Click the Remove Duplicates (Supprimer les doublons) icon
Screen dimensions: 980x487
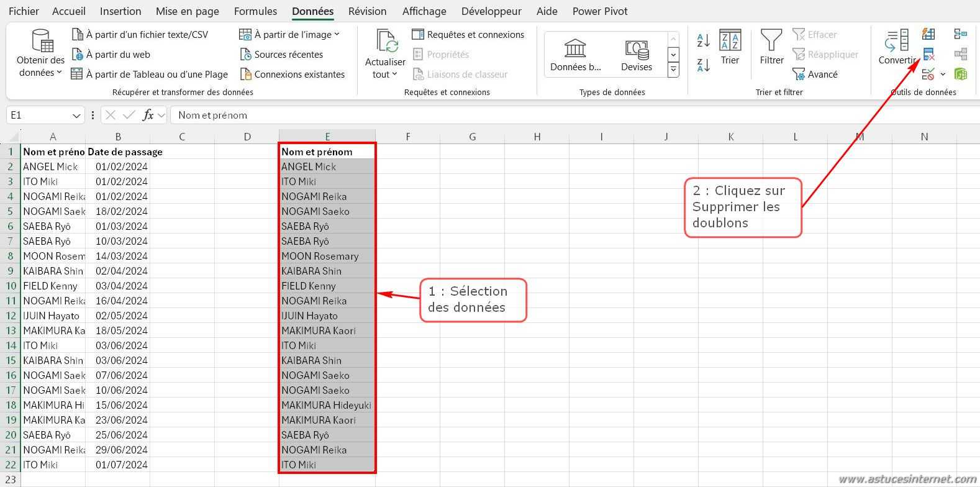click(x=928, y=54)
